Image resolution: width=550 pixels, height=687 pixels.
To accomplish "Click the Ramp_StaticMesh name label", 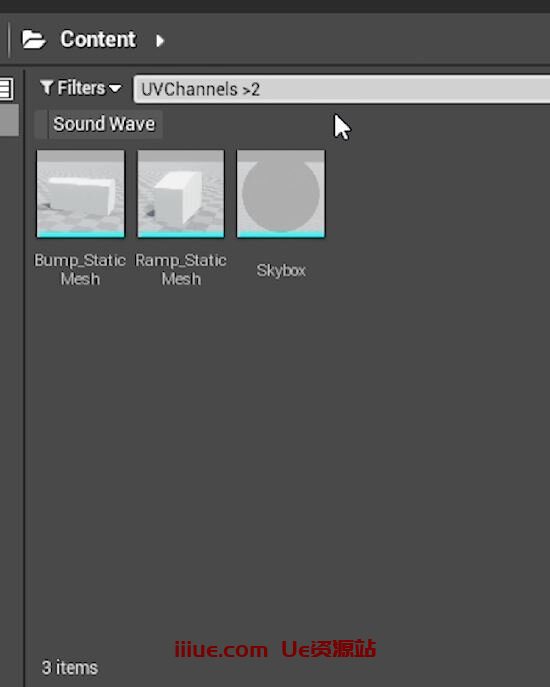I will (181, 269).
